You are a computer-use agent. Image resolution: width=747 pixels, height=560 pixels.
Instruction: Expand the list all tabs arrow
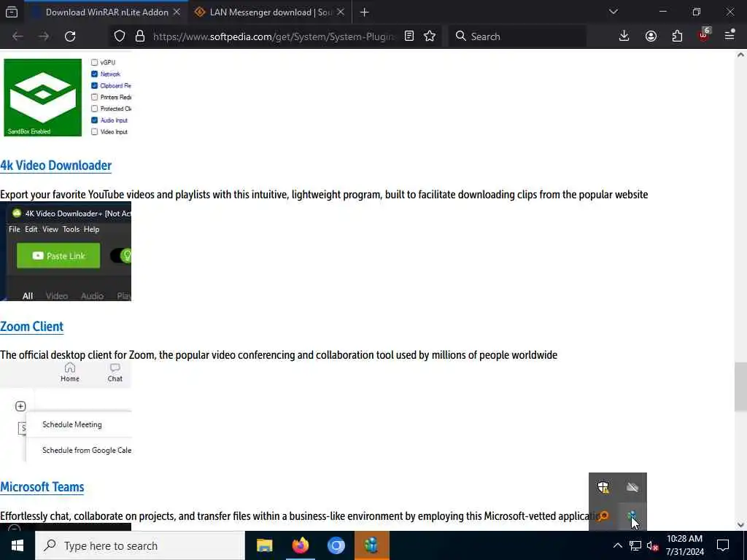613,12
